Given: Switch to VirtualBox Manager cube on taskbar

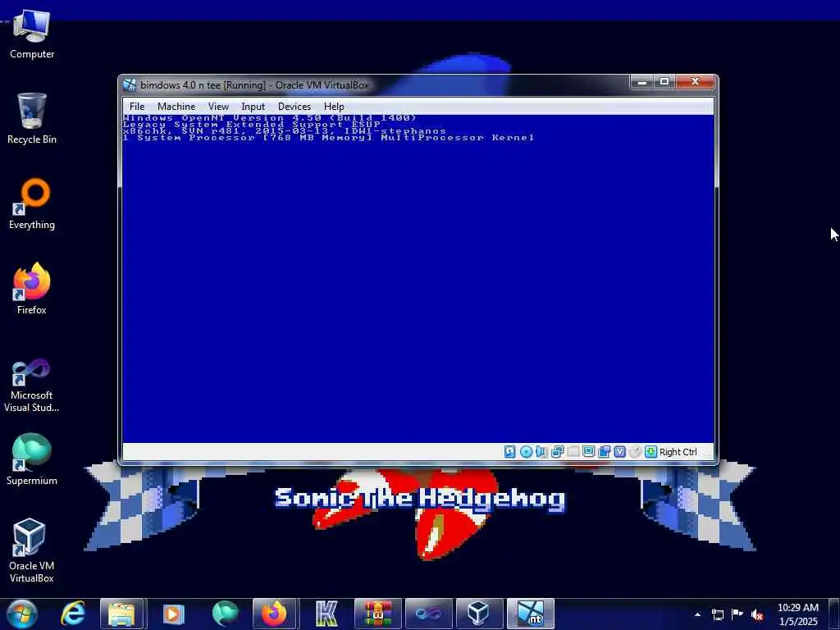Looking at the screenshot, I should pos(479,614).
